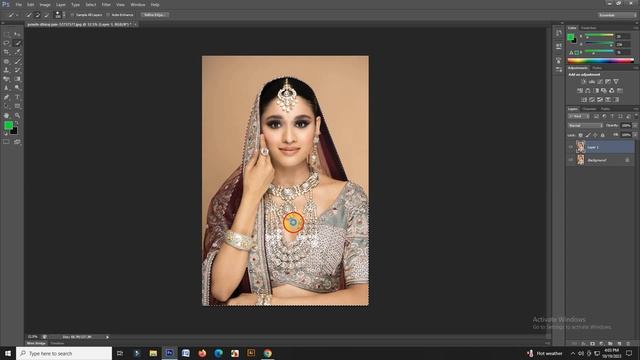640x360 pixels.
Task: Toggle lock image pixels
Action: [x=588, y=135]
